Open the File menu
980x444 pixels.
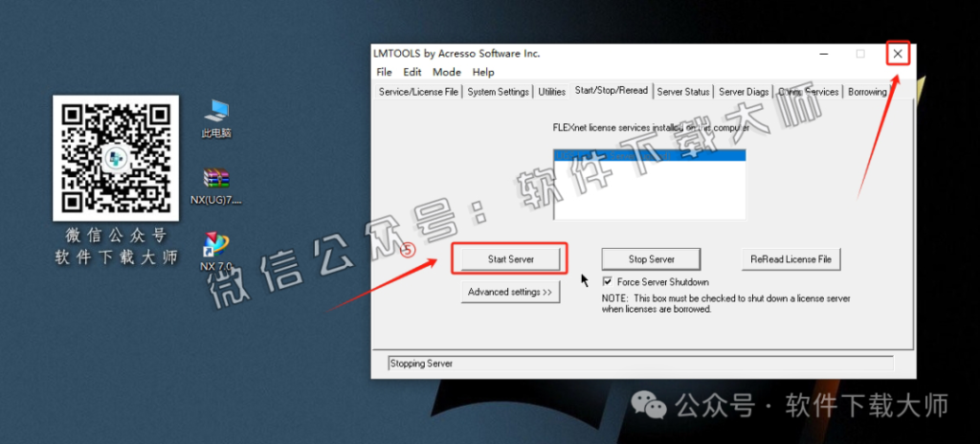point(384,72)
